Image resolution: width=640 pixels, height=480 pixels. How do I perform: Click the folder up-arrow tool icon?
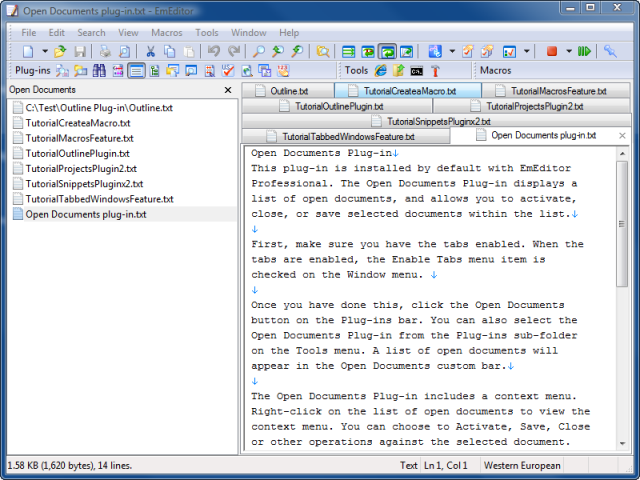399,71
